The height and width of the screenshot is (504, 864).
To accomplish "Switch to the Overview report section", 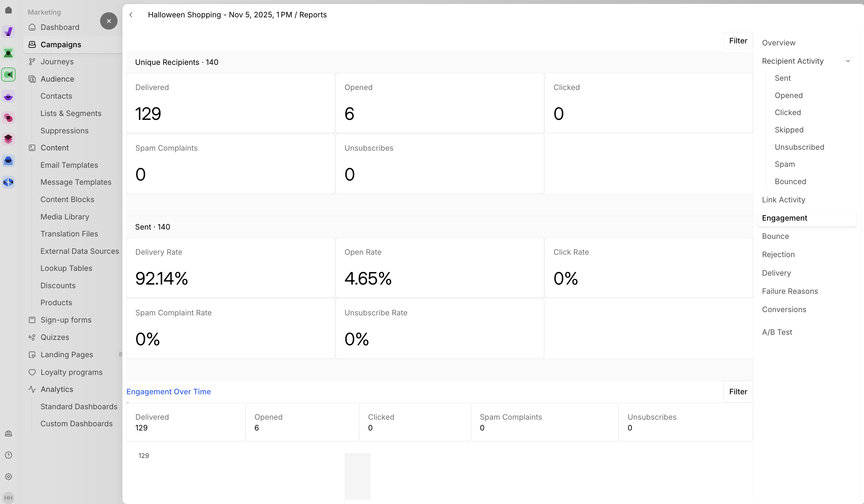I will point(778,43).
